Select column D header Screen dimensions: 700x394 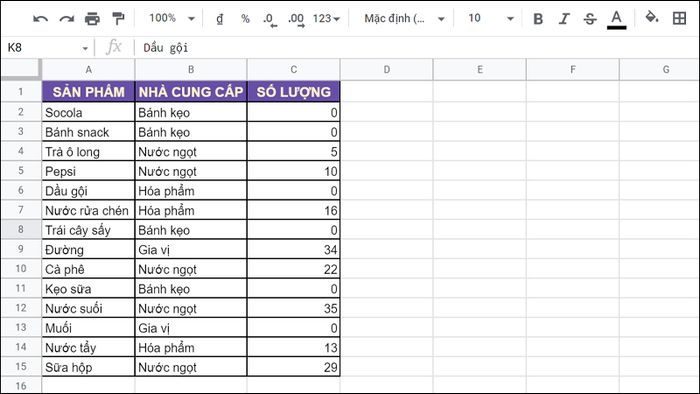pos(387,69)
